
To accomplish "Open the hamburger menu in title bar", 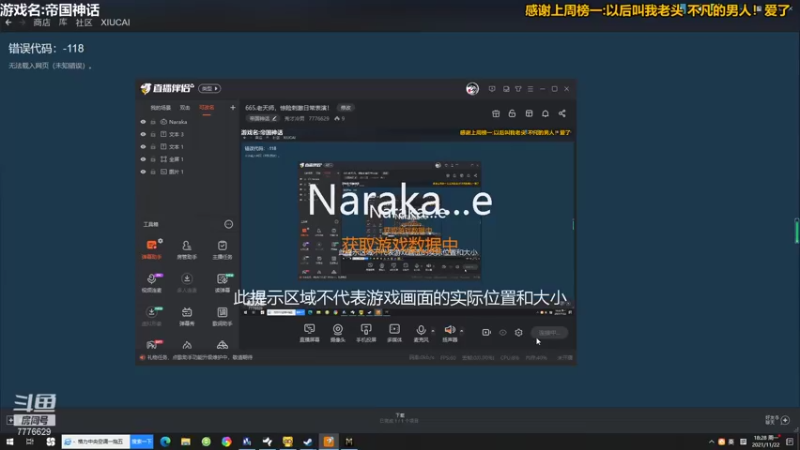I will tap(531, 89).
